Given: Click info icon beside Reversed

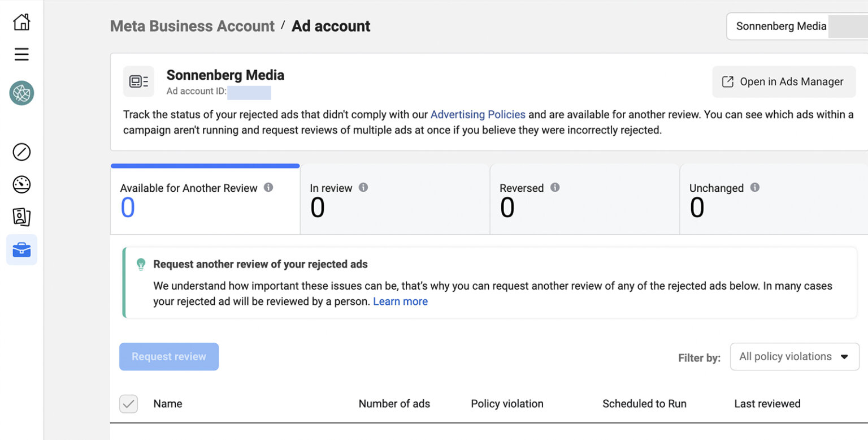Looking at the screenshot, I should tap(555, 187).
